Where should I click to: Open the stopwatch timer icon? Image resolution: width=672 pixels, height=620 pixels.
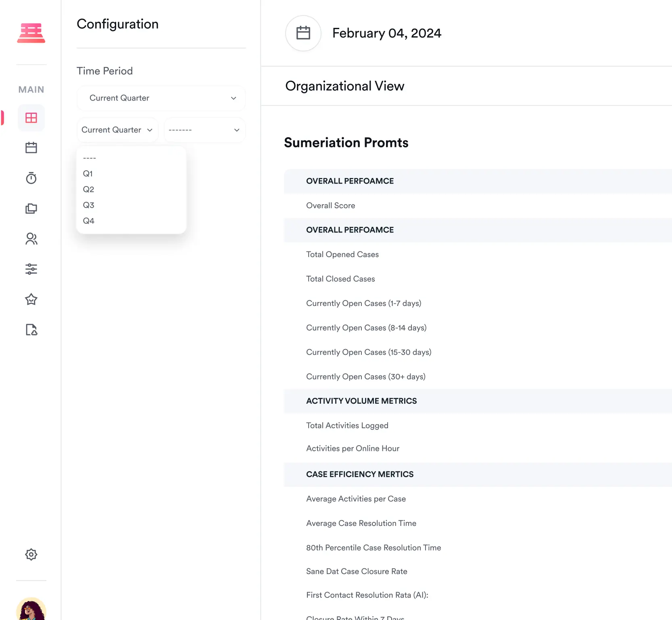pyautogui.click(x=31, y=178)
